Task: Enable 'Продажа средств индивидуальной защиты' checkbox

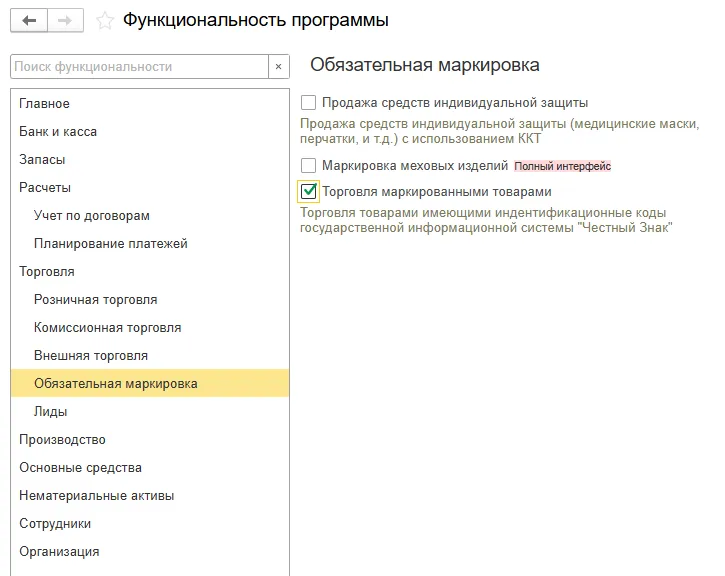Action: (x=308, y=102)
